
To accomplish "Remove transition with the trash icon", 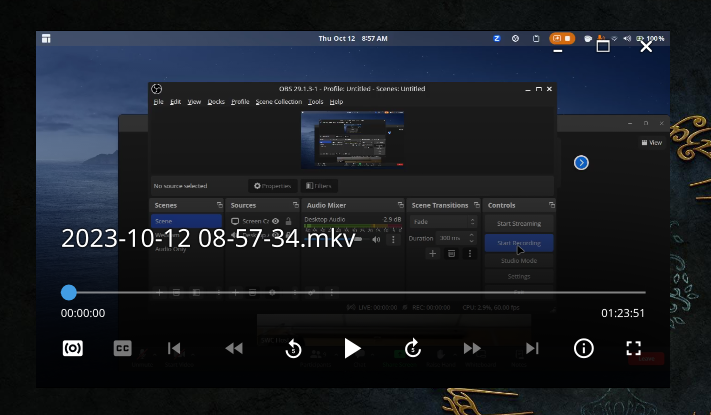I will pyautogui.click(x=451, y=254).
